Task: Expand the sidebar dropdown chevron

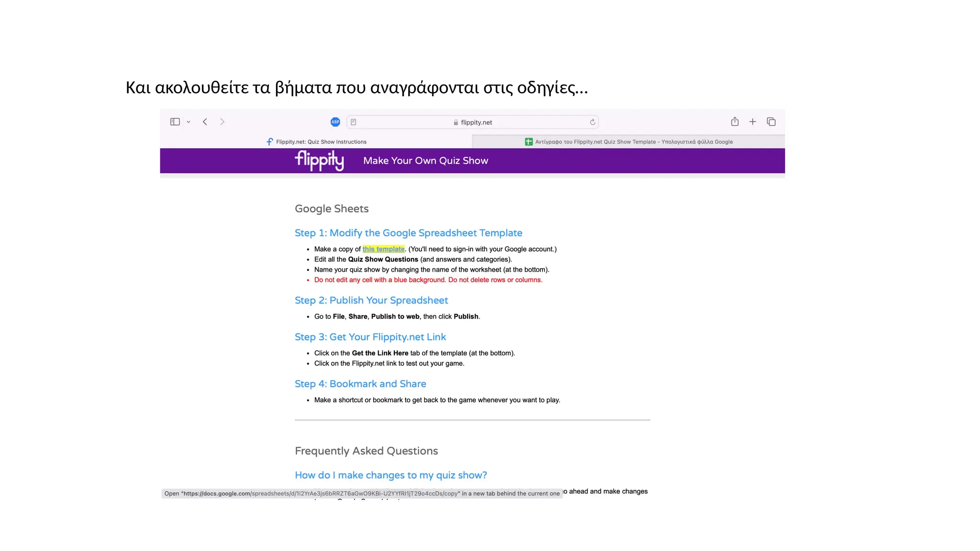Action: (x=189, y=122)
